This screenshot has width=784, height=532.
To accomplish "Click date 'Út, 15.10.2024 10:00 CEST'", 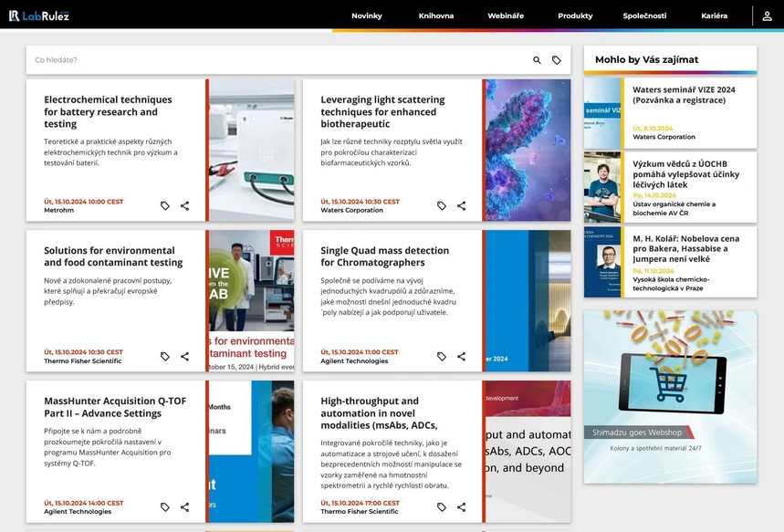I will (x=83, y=202).
